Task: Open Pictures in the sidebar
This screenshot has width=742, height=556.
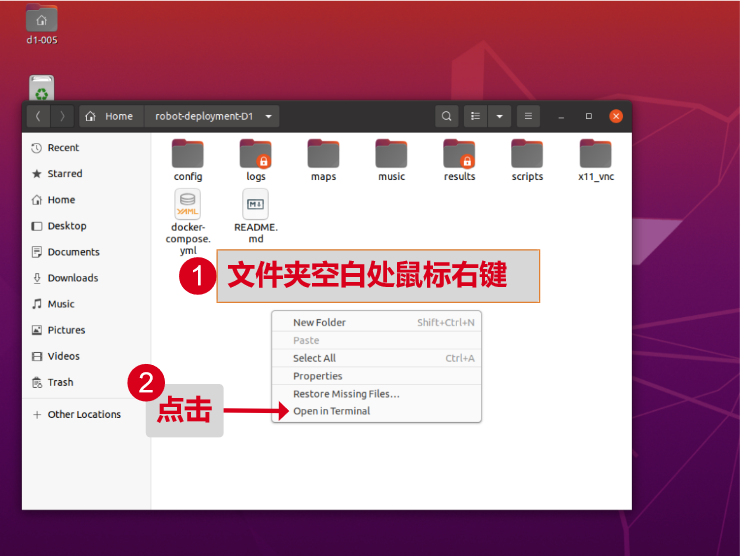Action: pos(87,330)
